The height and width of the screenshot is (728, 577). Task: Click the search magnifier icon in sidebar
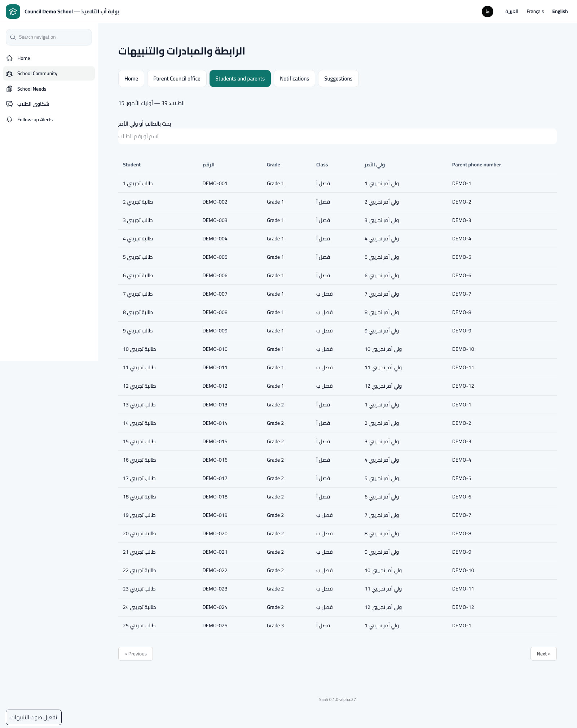pyautogui.click(x=13, y=37)
